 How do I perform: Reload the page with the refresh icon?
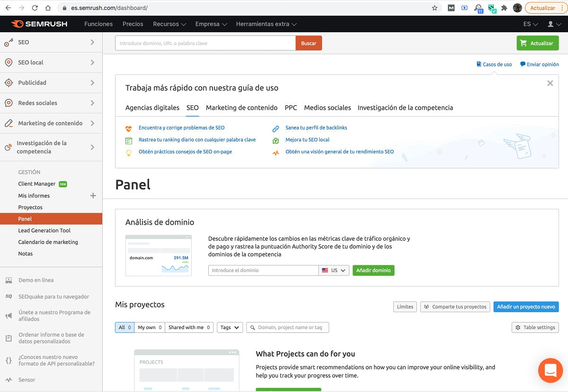[35, 8]
